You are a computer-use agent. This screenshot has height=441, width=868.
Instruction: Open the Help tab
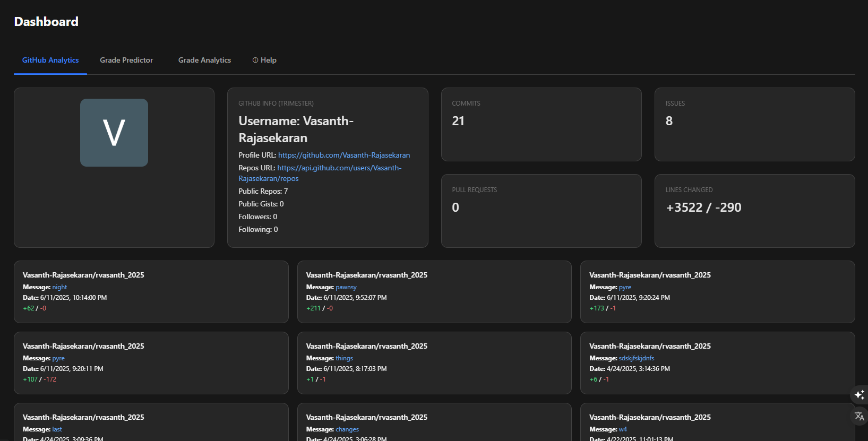(264, 60)
